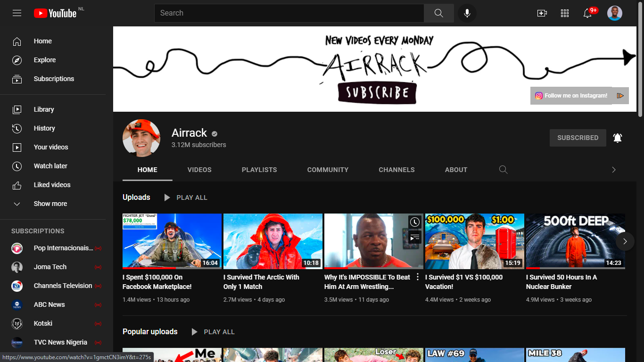
Task: Click the Search input field
Action: [289, 13]
